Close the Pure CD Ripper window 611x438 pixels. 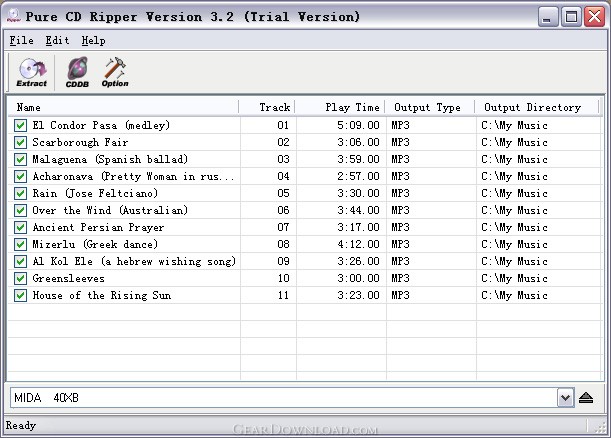pos(595,17)
